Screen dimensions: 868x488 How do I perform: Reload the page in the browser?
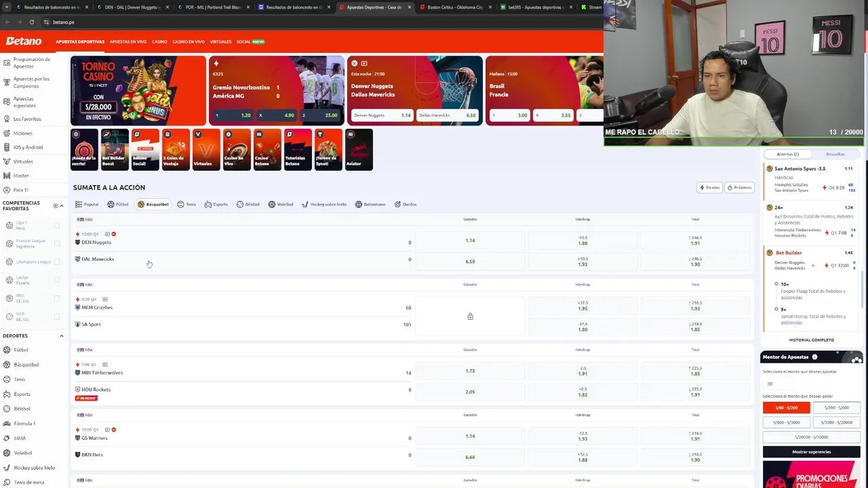pos(31,22)
